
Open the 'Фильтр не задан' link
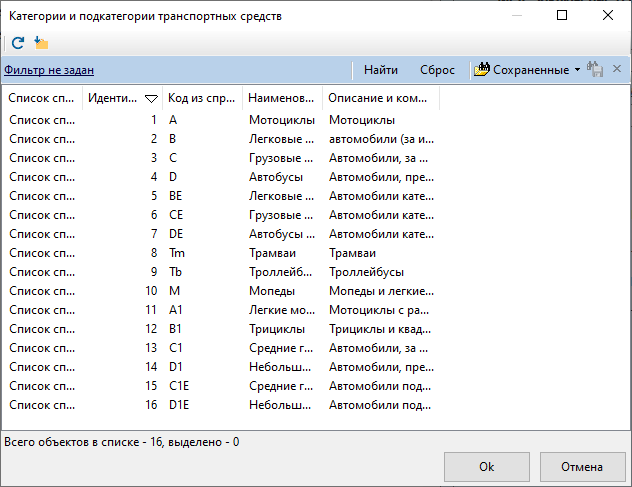[x=49, y=70]
